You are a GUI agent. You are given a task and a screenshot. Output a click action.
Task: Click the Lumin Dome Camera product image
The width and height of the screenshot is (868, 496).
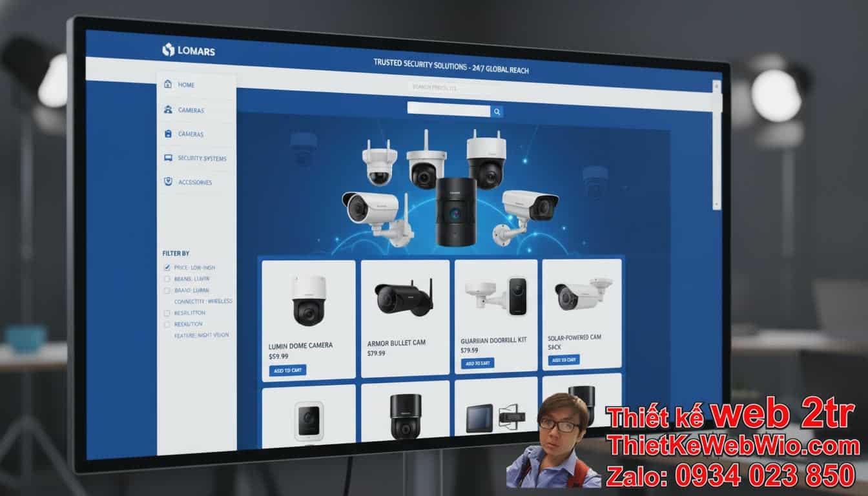tap(308, 301)
